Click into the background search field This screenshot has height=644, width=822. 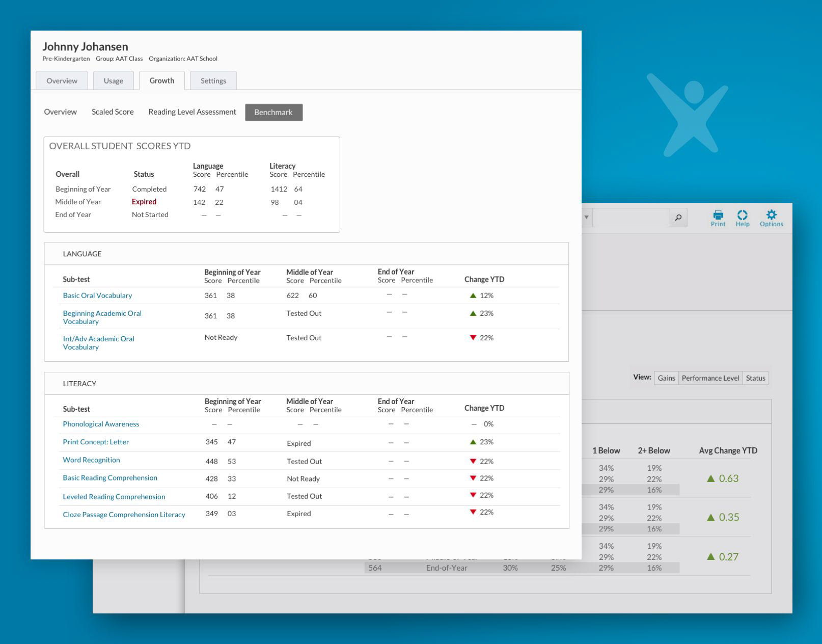point(631,218)
